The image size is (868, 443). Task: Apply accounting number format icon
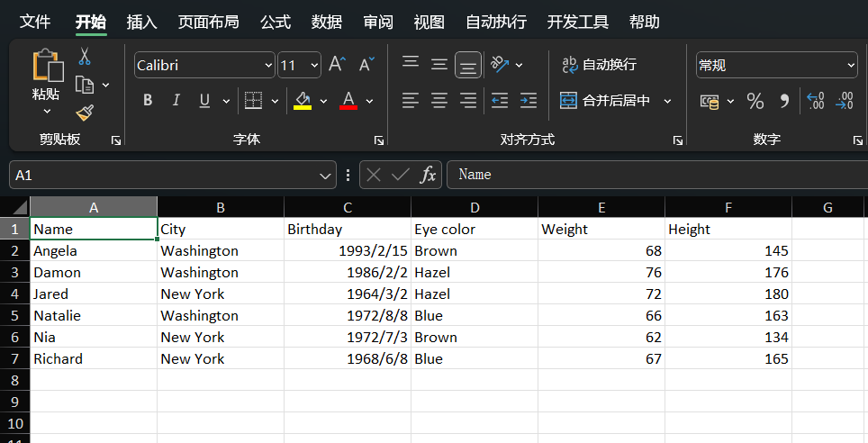[710, 102]
